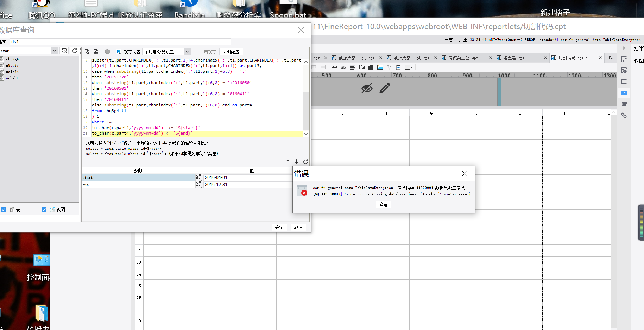Open the floating element square icon on right sidebar
Image resolution: width=644 pixels, height=330 pixels.
[x=624, y=82]
